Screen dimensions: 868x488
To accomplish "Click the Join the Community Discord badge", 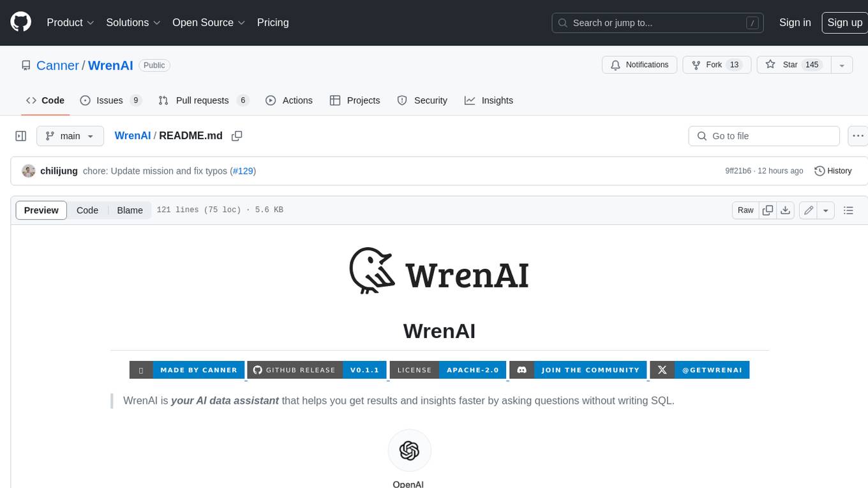I will tap(578, 370).
